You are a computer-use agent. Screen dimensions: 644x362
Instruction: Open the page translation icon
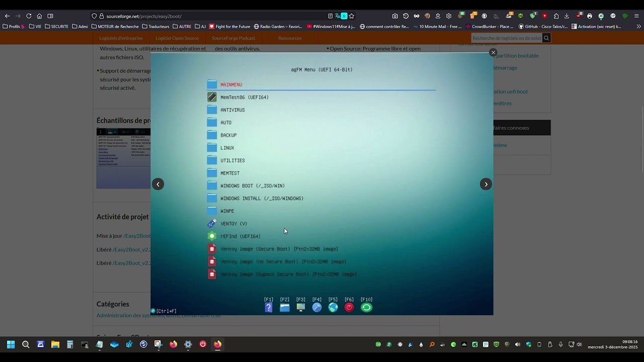coord(338,16)
